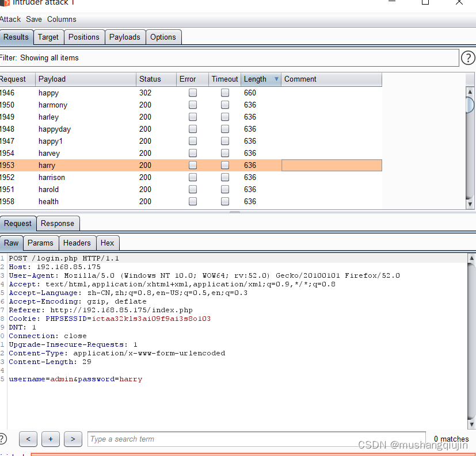This screenshot has height=456, width=476.
Task: Click the PHPSESSID cookie value text
Action: pyautogui.click(x=151, y=319)
